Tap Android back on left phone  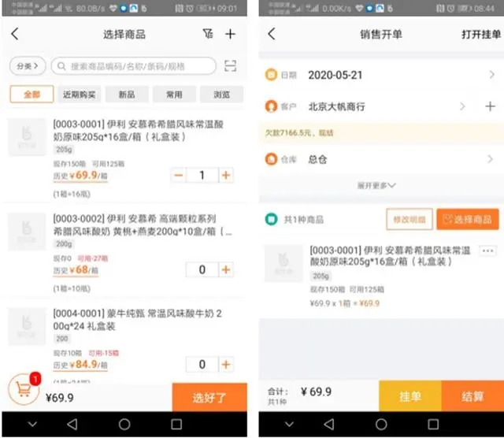72,424
